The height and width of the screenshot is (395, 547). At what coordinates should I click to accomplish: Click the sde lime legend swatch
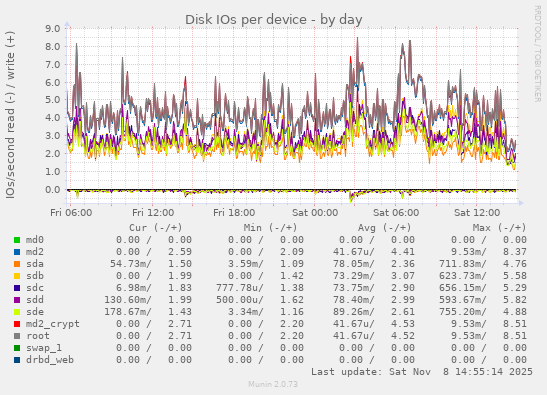pyautogui.click(x=17, y=312)
